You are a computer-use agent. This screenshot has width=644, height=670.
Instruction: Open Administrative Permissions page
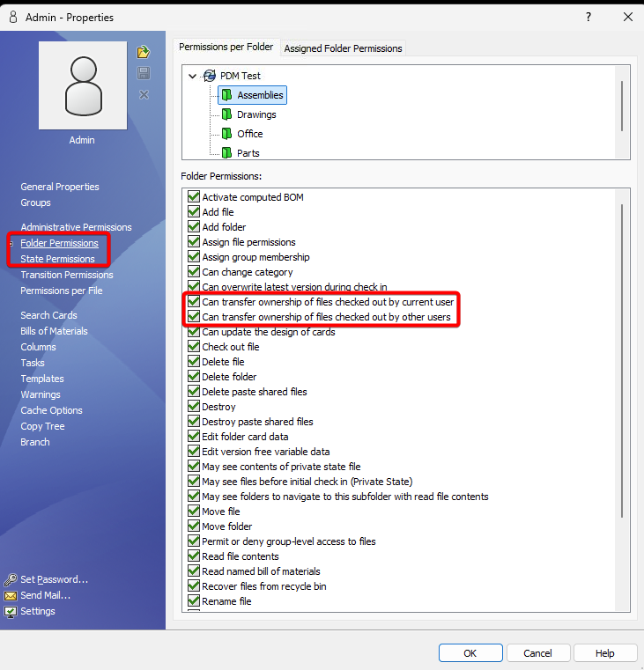click(x=76, y=227)
